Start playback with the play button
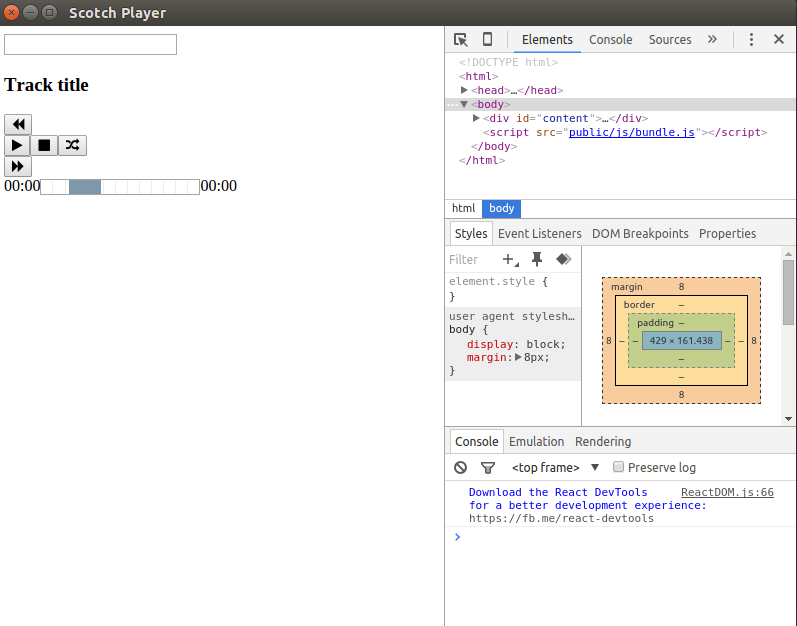 [17, 145]
